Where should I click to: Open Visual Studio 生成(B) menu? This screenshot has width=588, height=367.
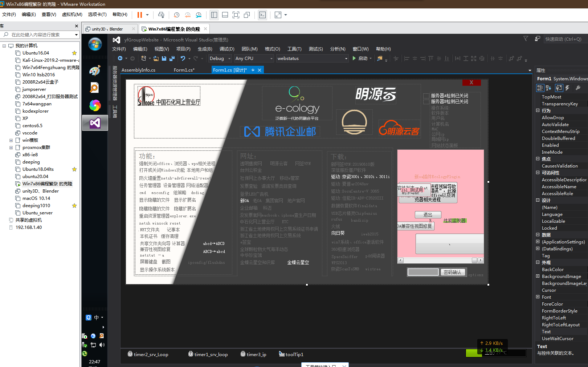205,49
